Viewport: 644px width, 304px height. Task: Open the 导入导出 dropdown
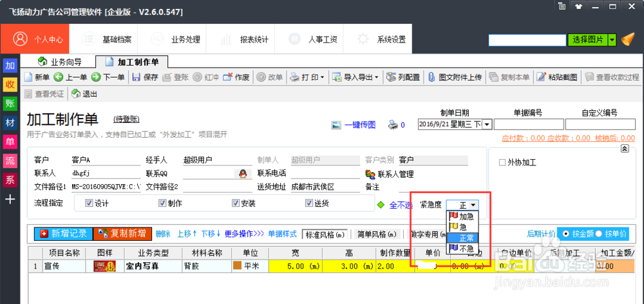click(355, 77)
